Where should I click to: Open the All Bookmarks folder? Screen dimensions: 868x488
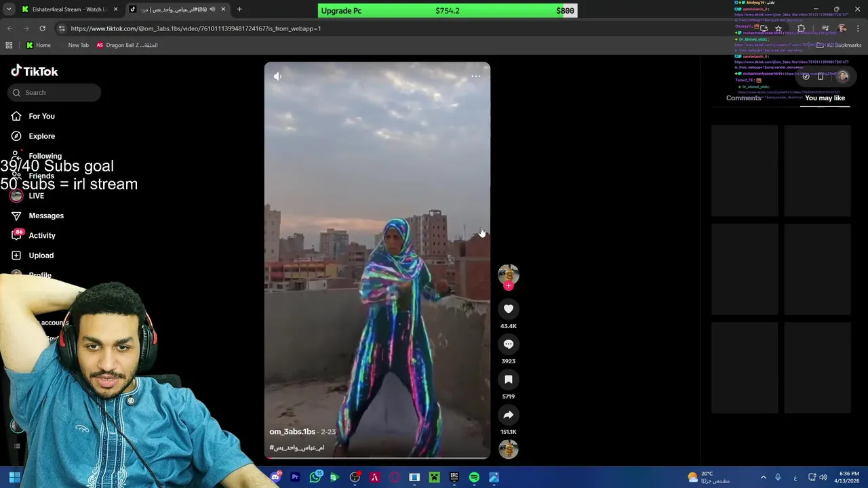coord(839,45)
